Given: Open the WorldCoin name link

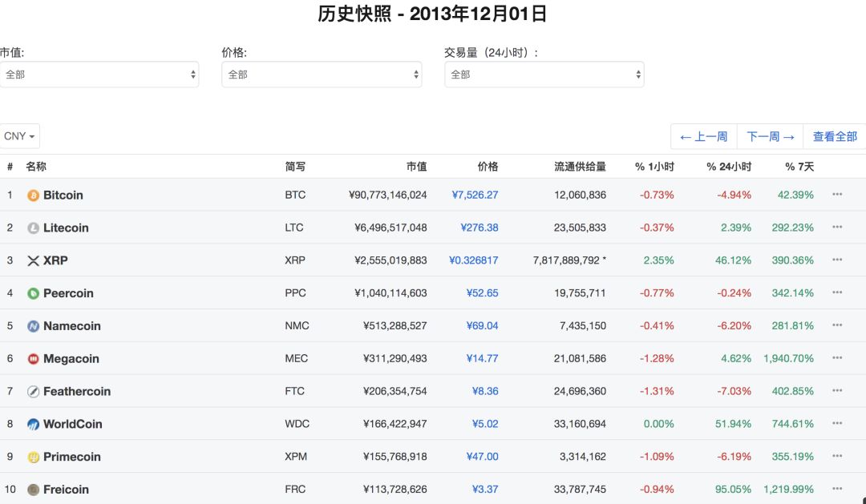Looking at the screenshot, I should (73, 425).
